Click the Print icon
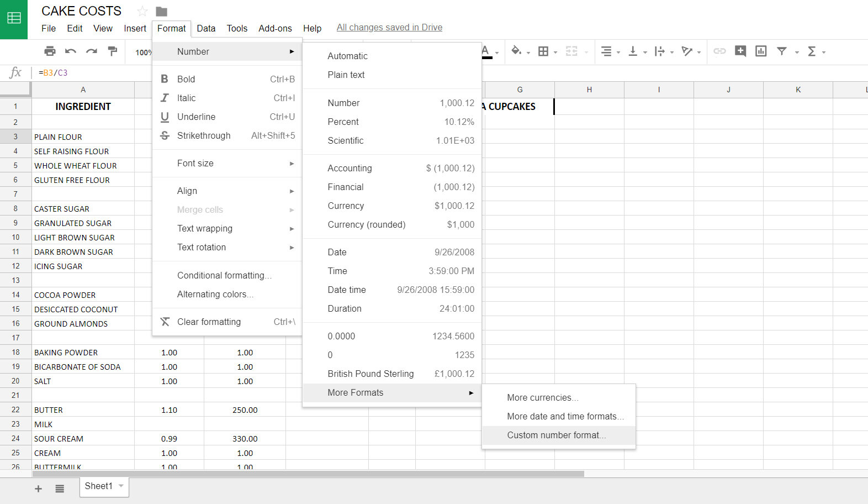This screenshot has width=868, height=504. [50, 51]
